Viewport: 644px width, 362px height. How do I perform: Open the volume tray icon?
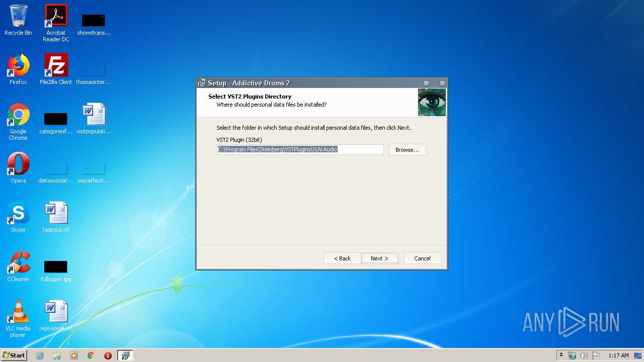coord(584,355)
